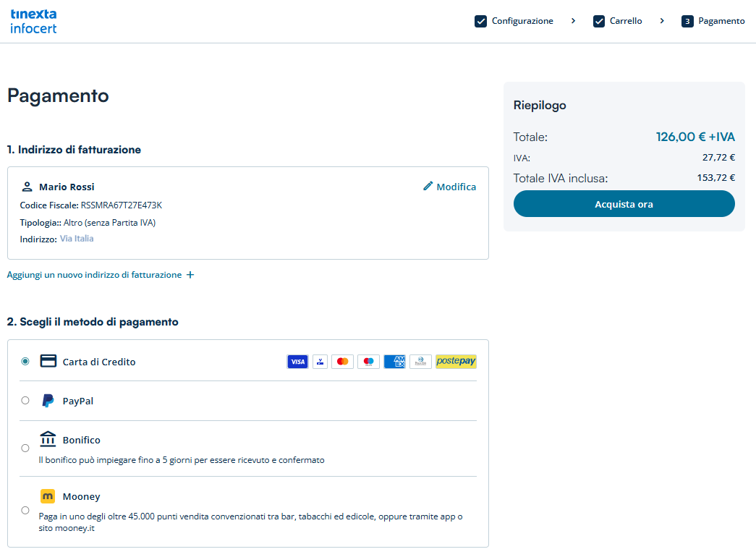
Task: Select Carta di Credito radio button
Action: click(x=25, y=362)
